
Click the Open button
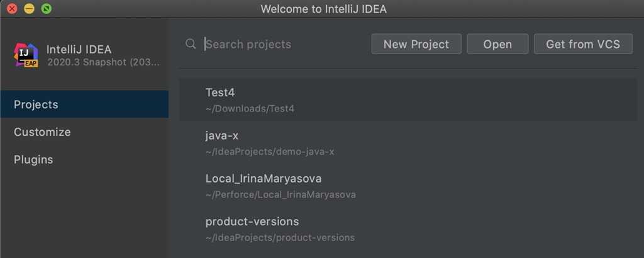click(x=497, y=44)
